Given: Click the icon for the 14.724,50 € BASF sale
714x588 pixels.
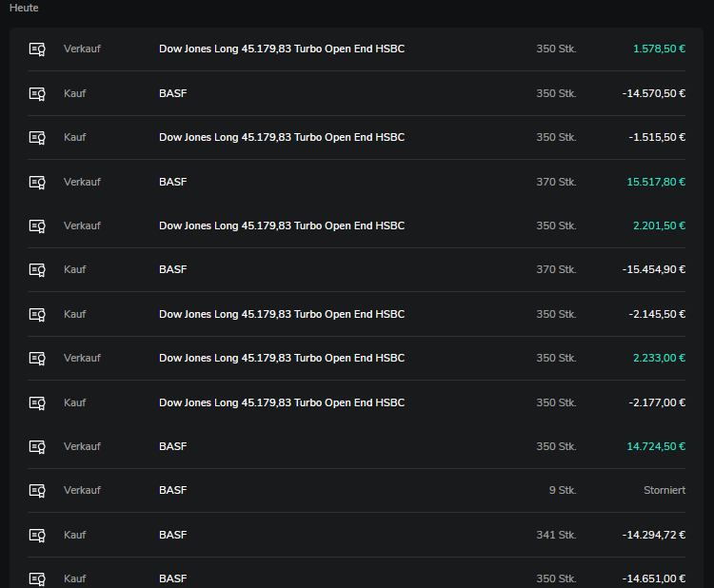Looking at the screenshot, I should click(37, 446).
